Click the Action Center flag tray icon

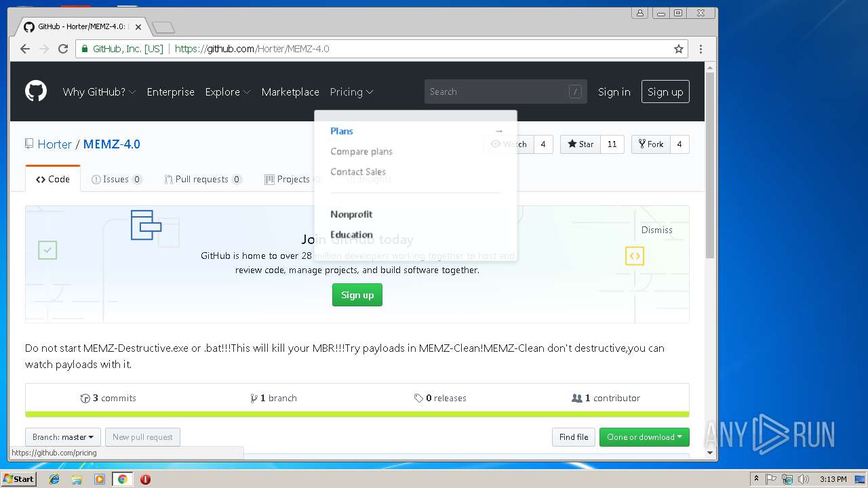point(772,479)
